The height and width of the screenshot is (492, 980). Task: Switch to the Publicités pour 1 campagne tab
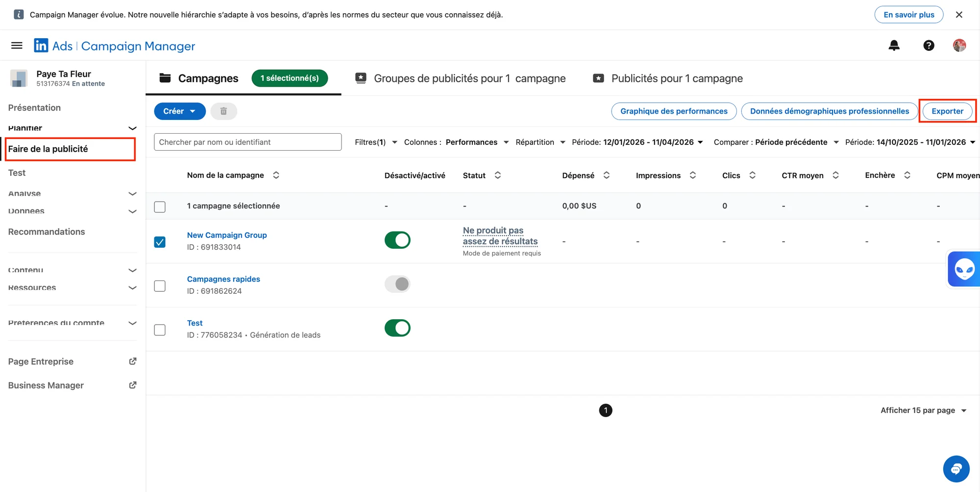tap(668, 78)
